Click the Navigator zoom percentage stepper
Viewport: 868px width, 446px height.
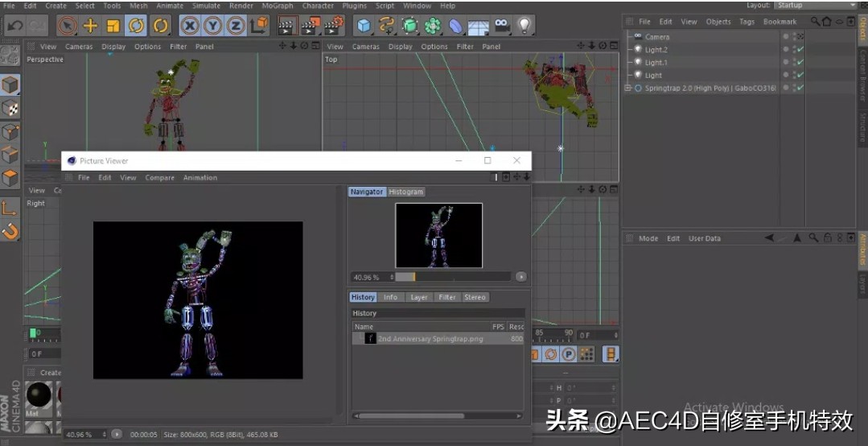[x=392, y=276]
